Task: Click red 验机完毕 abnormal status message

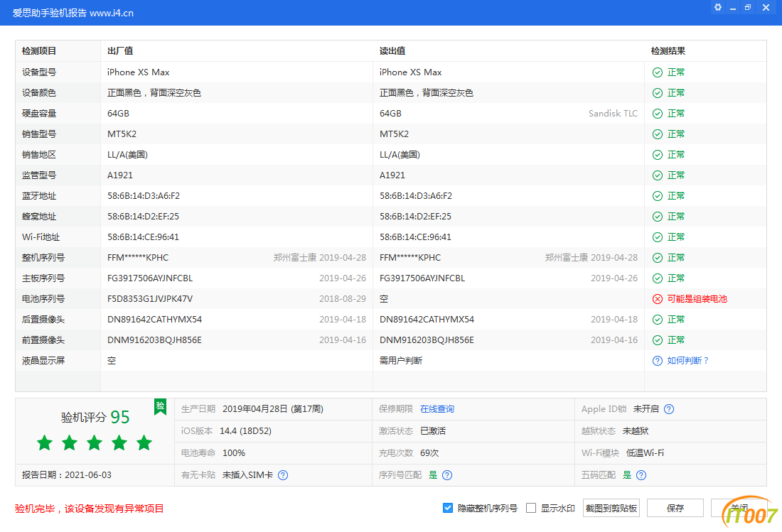Action: [90, 509]
